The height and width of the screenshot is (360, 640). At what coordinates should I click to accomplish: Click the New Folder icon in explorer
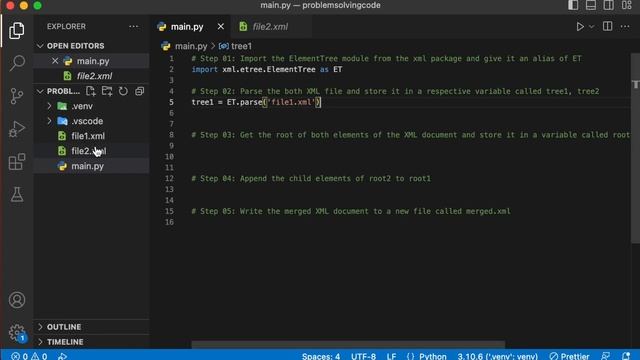point(107,91)
